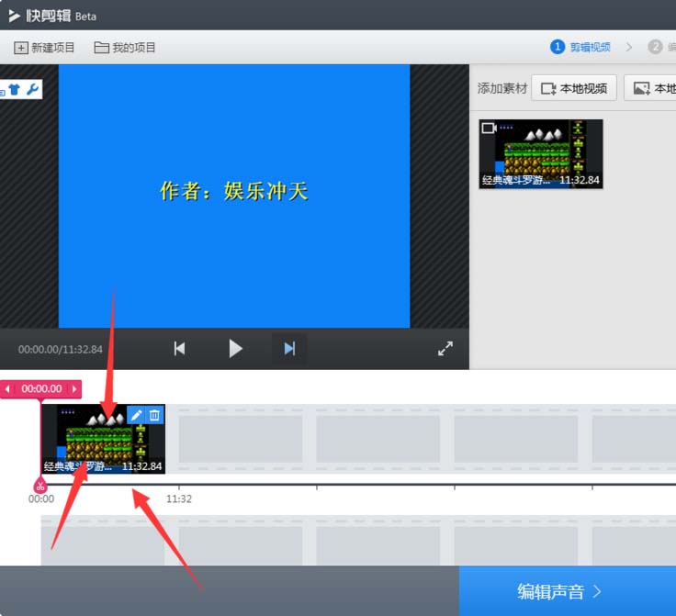Click the video preview showing 作者:娱乐冲天

pyautogui.click(x=234, y=196)
